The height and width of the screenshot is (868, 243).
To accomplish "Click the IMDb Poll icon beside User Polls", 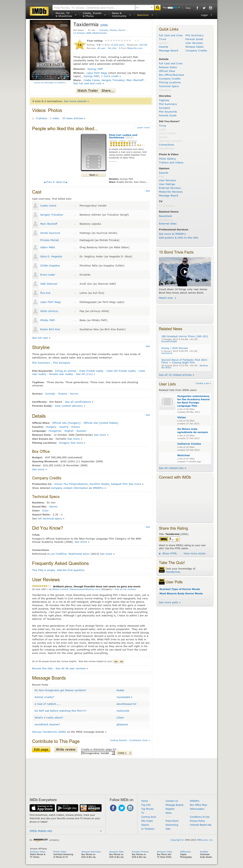I will (x=162, y=582).
